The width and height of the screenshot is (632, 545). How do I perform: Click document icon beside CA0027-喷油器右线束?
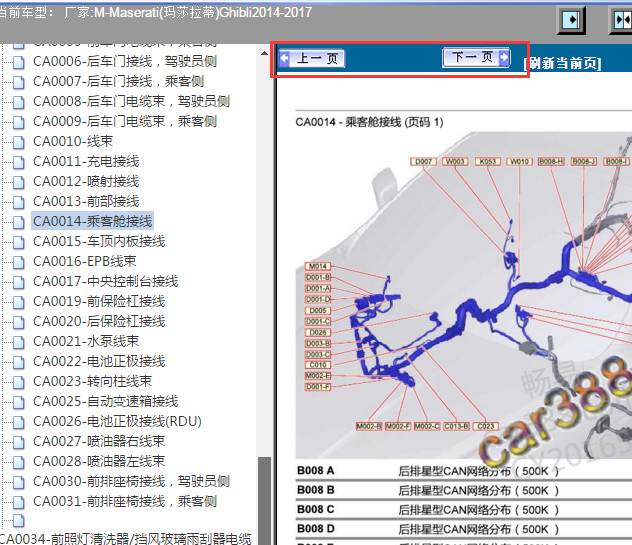tap(18, 442)
